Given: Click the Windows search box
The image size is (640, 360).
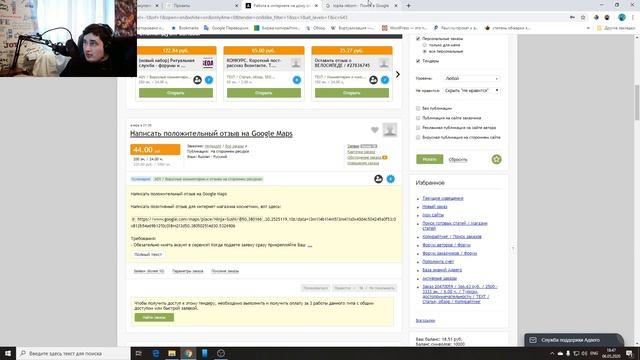Looking at the screenshot, I should click(73, 353).
